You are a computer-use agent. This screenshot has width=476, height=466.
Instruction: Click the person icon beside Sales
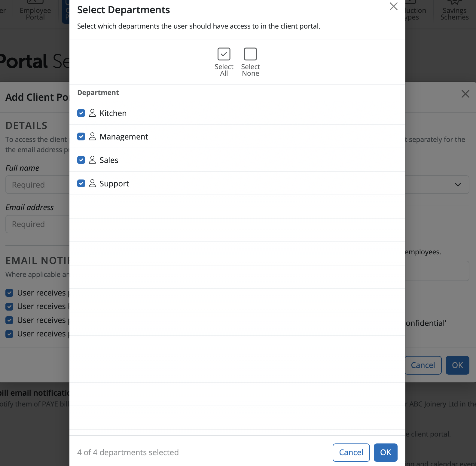point(92,160)
